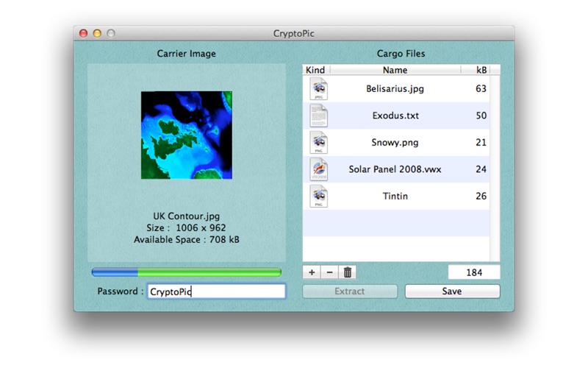Screen dimensions: 588x368
Task: Click the Save button
Action: point(452,291)
